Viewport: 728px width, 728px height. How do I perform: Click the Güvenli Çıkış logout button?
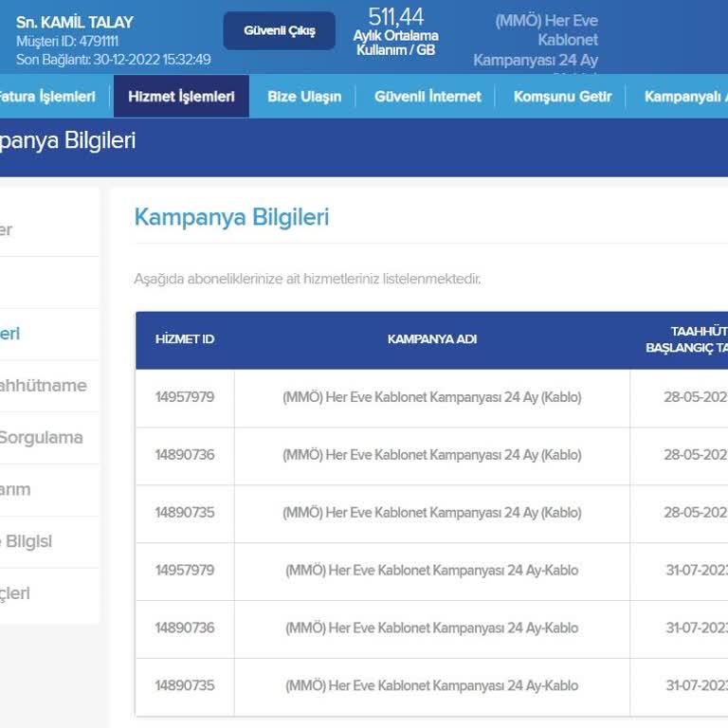tap(279, 30)
